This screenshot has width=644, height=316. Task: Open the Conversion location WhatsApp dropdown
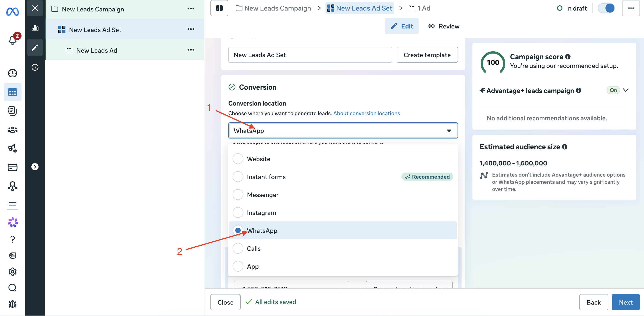(x=343, y=130)
